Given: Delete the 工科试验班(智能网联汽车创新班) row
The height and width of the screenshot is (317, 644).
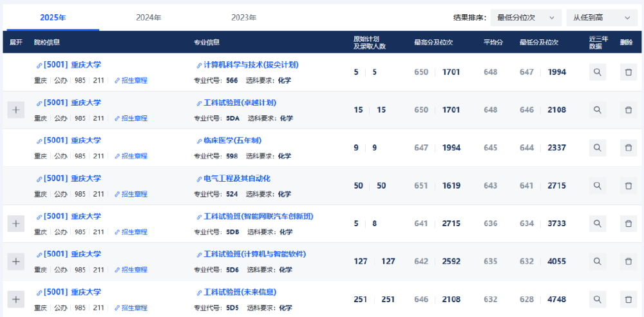Looking at the screenshot, I should point(629,224).
